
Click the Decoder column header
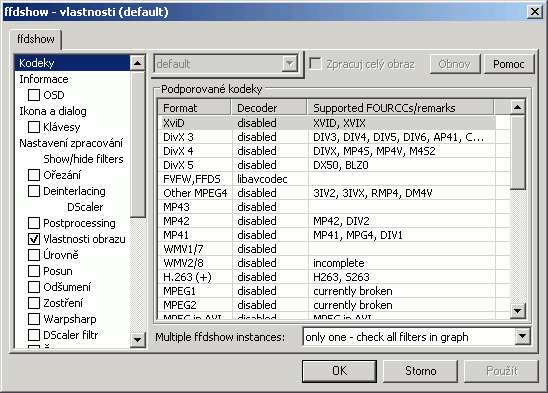coord(269,108)
